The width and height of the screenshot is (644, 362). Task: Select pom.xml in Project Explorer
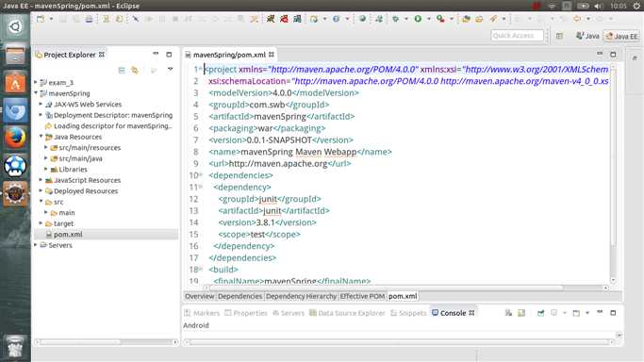[x=68, y=235]
